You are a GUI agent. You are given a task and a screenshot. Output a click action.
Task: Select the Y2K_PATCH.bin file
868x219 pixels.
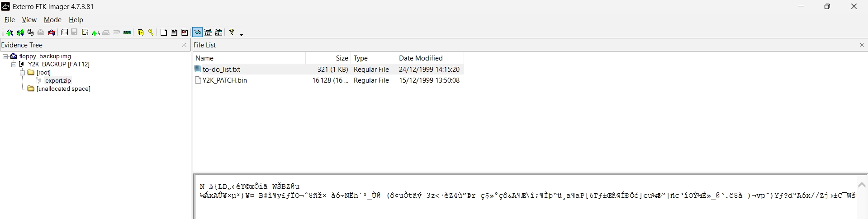(x=225, y=80)
